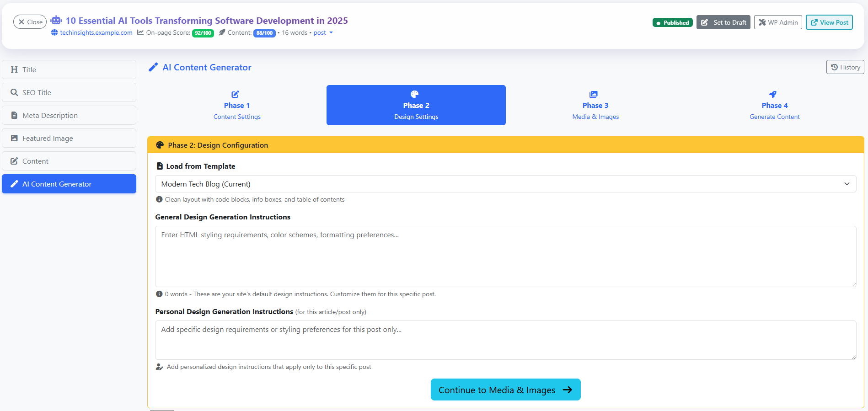Click the 92/100 on-page score badge

[x=203, y=33]
